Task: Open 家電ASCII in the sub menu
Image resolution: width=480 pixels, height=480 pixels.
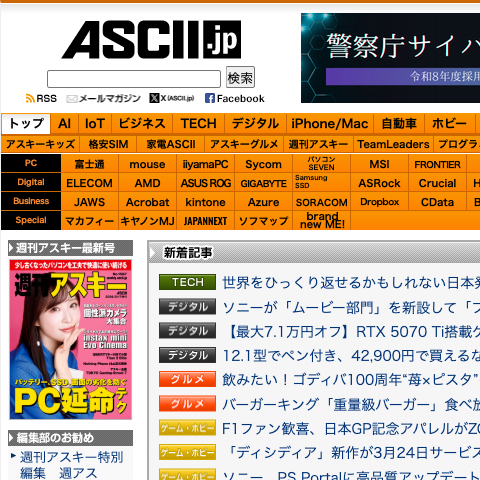Action: coord(171,144)
